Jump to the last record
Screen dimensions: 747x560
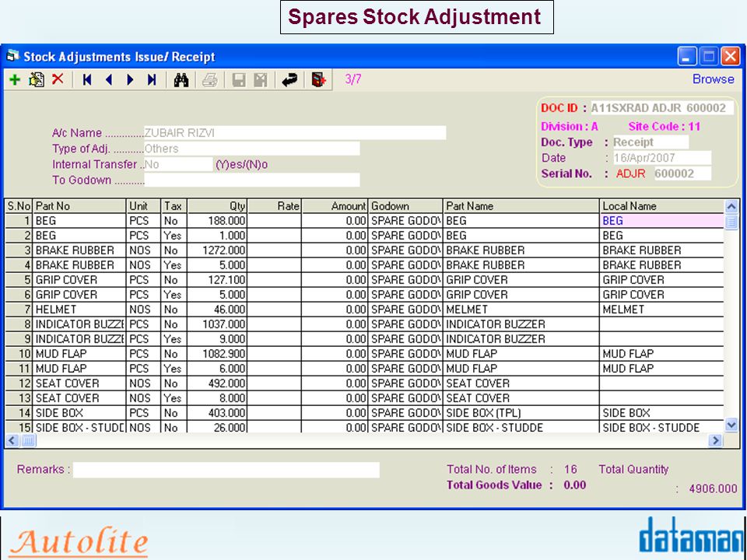point(152,79)
